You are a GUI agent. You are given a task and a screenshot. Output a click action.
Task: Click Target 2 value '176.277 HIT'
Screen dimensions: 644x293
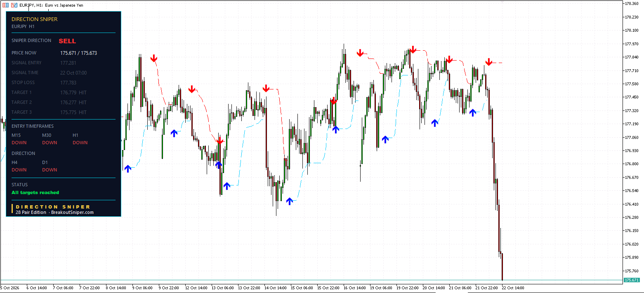pos(73,103)
